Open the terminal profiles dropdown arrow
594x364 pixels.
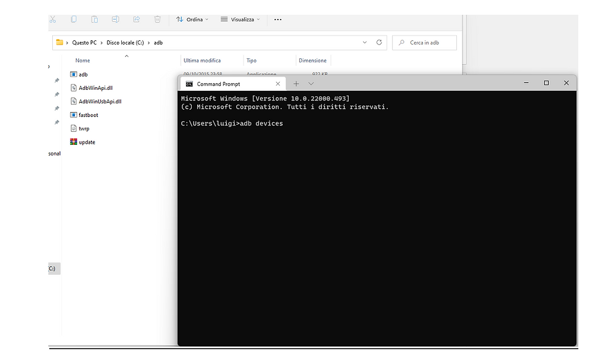[311, 84]
